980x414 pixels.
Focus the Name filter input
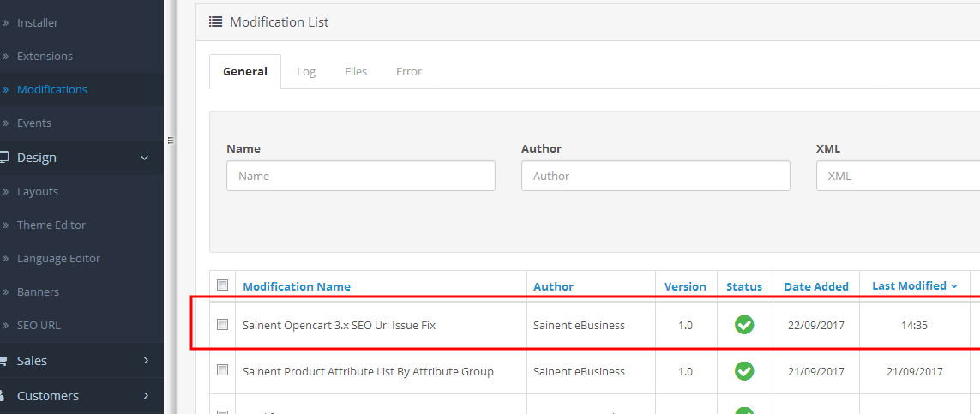click(x=361, y=176)
